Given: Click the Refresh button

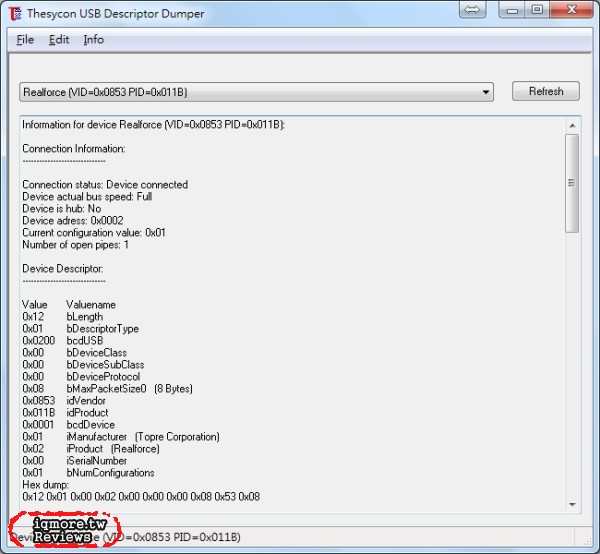Looking at the screenshot, I should click(x=546, y=91).
